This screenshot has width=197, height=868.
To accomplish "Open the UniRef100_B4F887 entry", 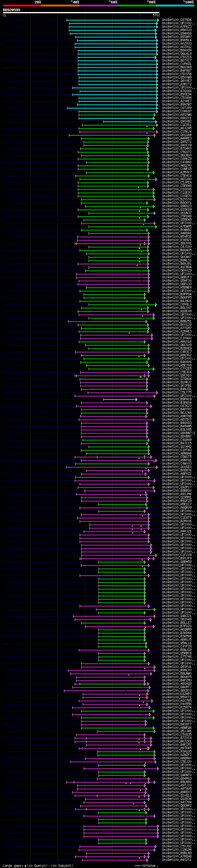I will (x=176, y=71).
